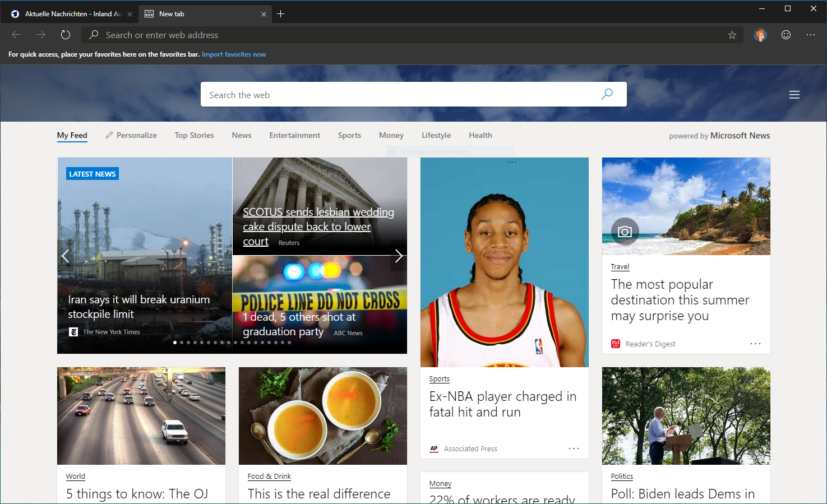The height and width of the screenshot is (504, 827).
Task: Click the Search the web input field
Action: click(398, 95)
